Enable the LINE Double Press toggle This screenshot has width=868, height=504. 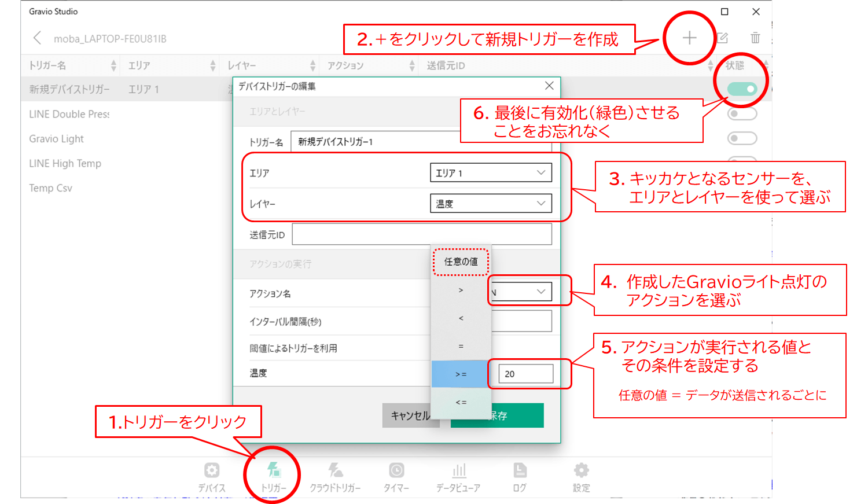pos(742,113)
